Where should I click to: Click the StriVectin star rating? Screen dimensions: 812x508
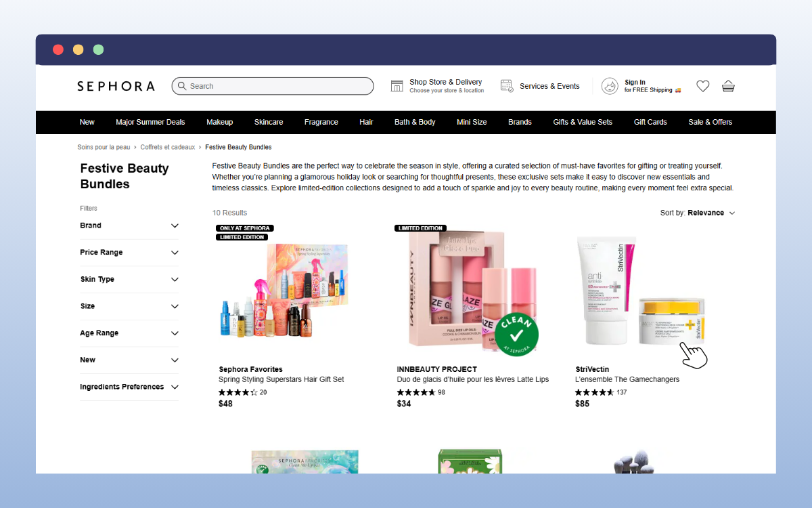(594, 392)
